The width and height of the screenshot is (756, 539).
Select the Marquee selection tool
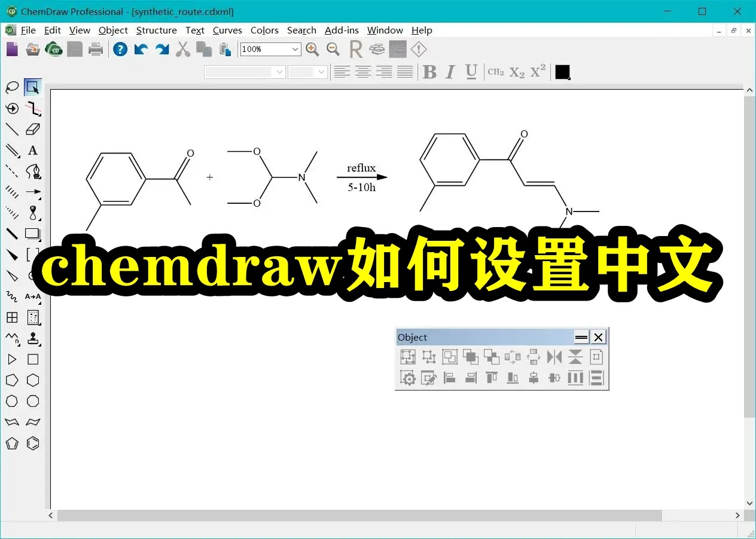[x=33, y=88]
